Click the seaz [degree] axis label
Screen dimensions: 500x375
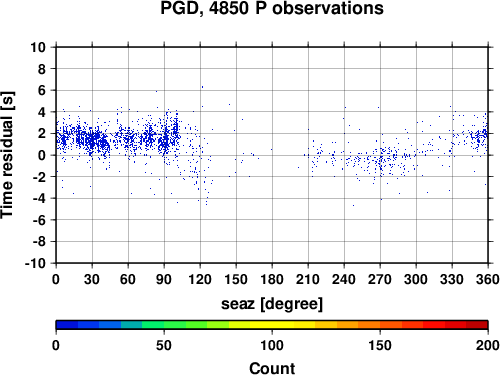pyautogui.click(x=272, y=304)
